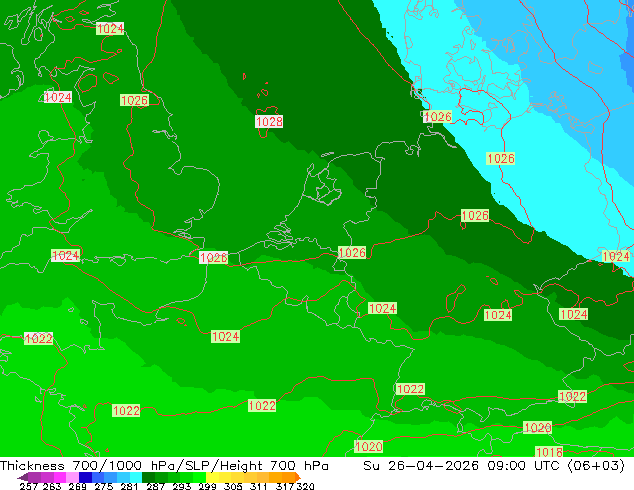Select the dark blue legend swatch

coord(85,477)
